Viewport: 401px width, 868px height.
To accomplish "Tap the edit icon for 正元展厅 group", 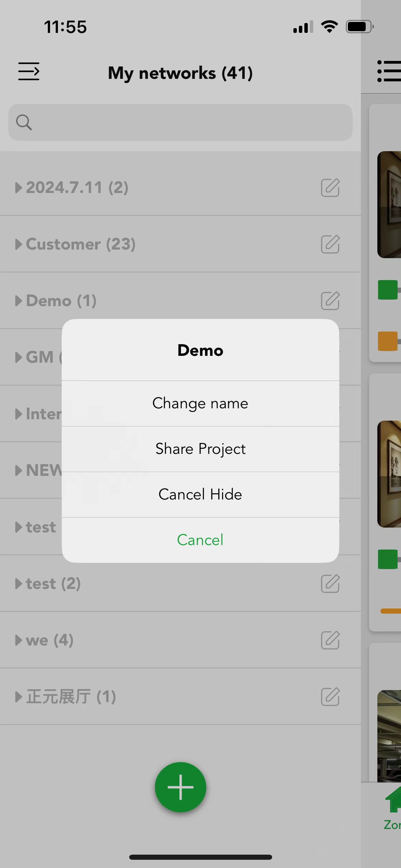I will pos(330,697).
